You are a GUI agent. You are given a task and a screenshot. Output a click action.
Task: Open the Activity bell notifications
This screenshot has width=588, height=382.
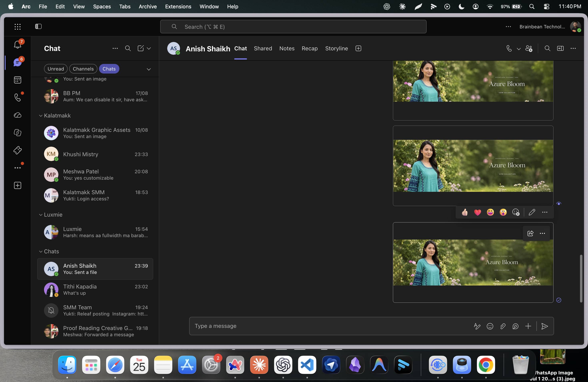pyautogui.click(x=18, y=44)
